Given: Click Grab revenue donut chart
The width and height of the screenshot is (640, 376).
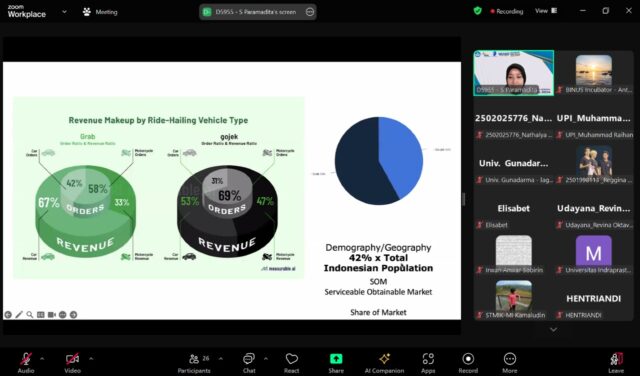Looking at the screenshot, I should tap(85, 211).
